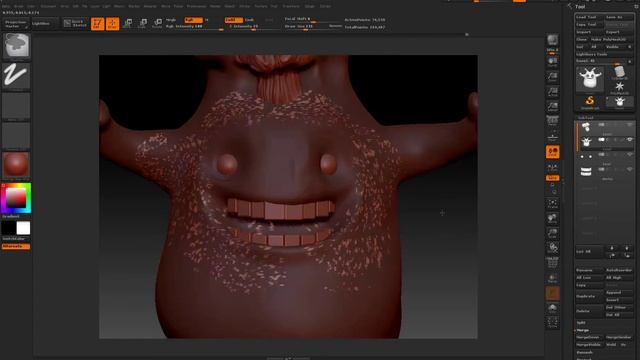The width and height of the screenshot is (640, 360).
Task: Select the Scale transform icon in top shelf
Action: point(142,24)
